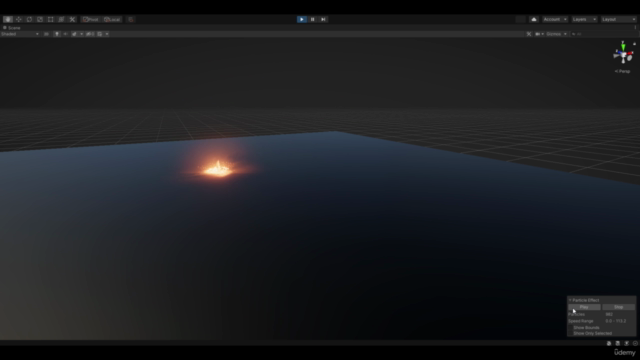640x360 pixels.
Task: Open the Shaded draw mode dropdown
Action: coord(20,34)
